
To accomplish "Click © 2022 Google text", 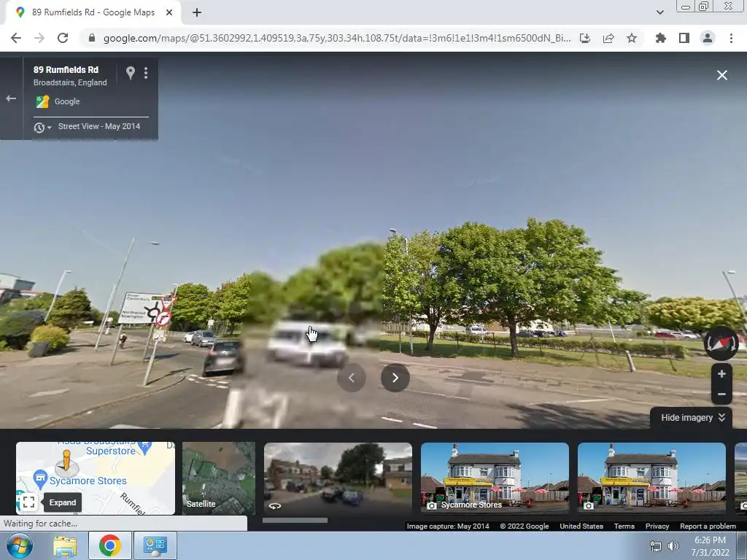I will click(x=524, y=526).
